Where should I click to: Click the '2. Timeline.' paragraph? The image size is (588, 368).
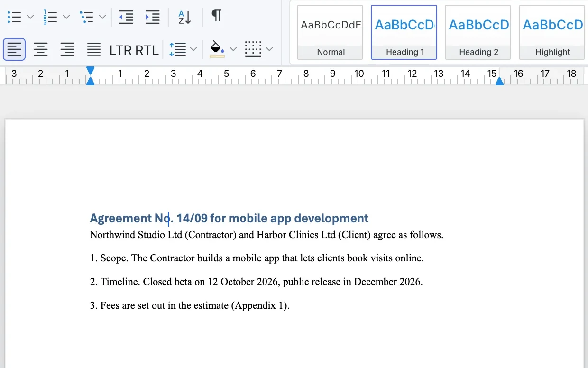pyautogui.click(x=256, y=282)
